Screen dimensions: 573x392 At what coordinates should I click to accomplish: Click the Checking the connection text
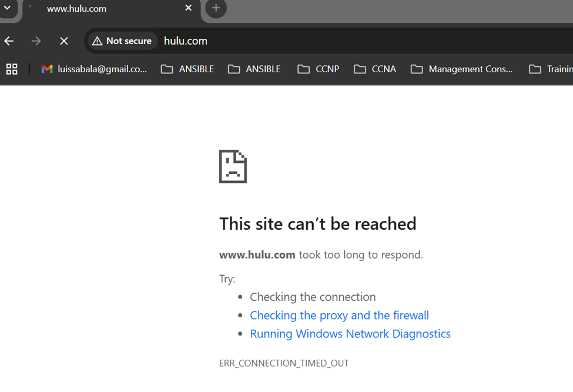(313, 297)
